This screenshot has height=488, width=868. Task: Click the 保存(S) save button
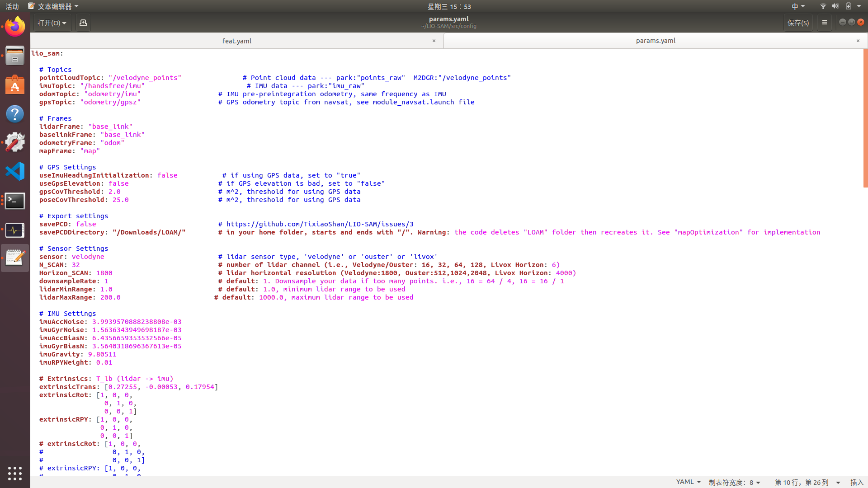click(x=798, y=22)
